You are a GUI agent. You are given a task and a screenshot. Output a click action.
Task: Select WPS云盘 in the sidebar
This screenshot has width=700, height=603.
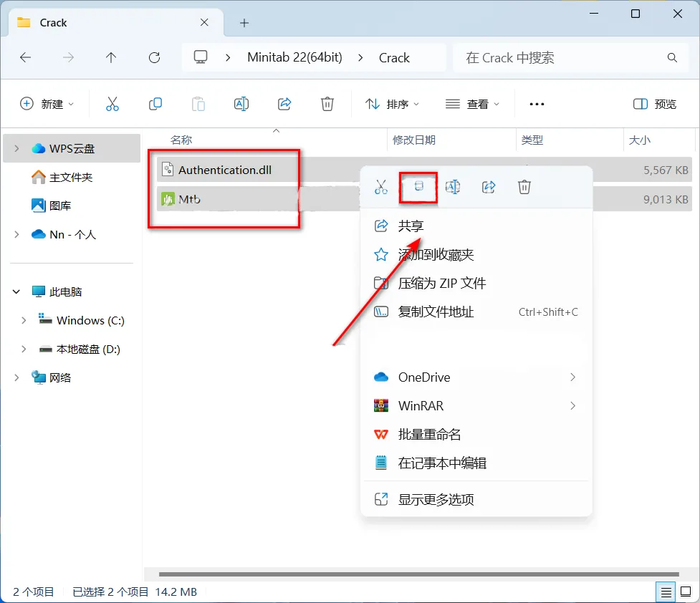(x=72, y=148)
